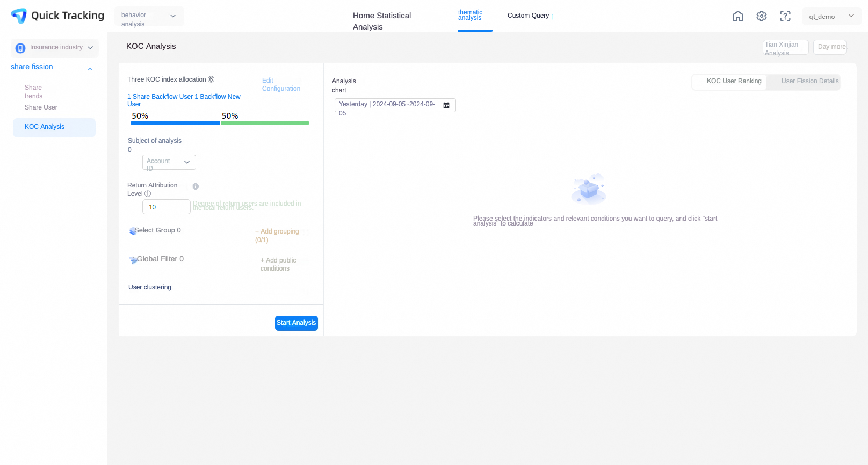
Task: Open the calendar icon in date field
Action: coord(446,105)
